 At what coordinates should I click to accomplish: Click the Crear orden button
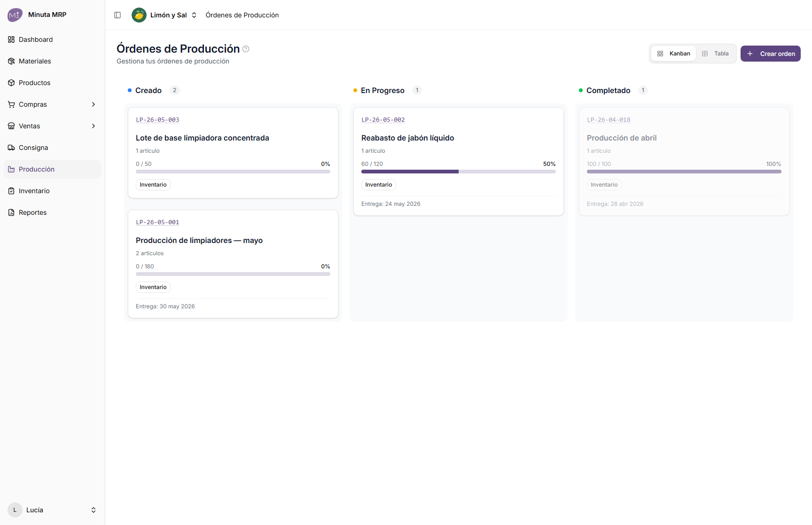pyautogui.click(x=771, y=54)
